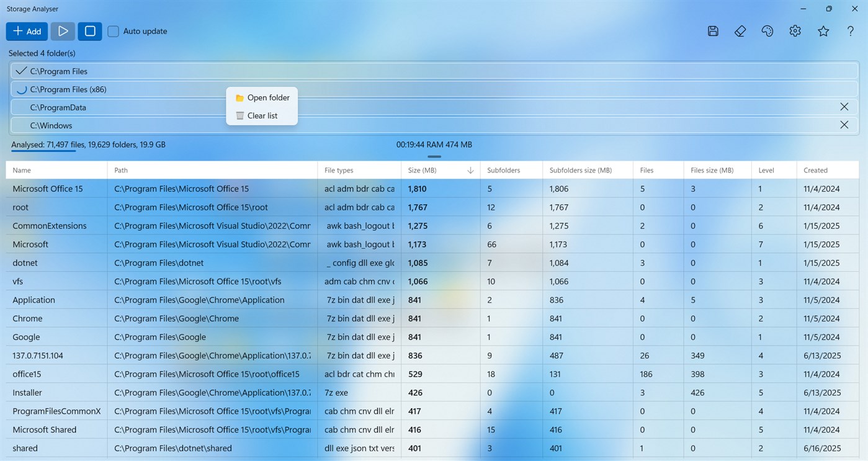Select Clear list in the context menu
868x461 pixels.
coord(264,115)
